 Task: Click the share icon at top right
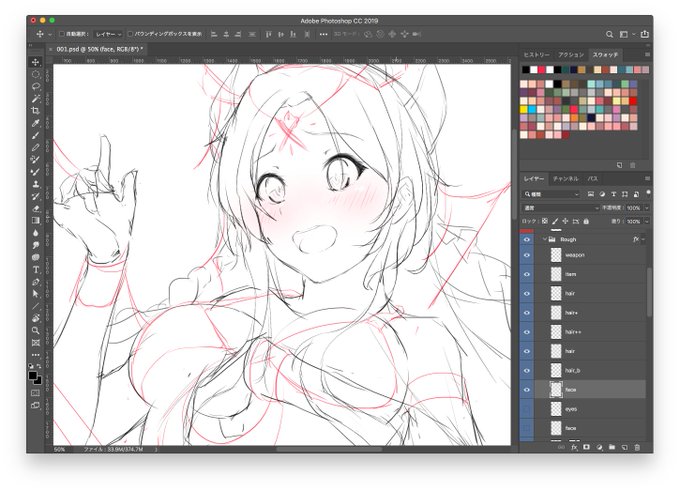click(645, 34)
